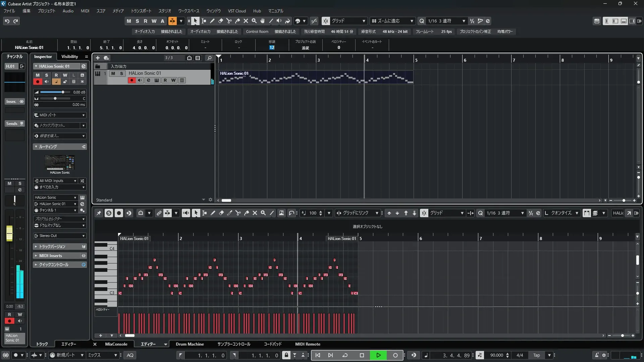Open the MIDI menu
Viewport: 644px width, 362px height.
point(85,11)
